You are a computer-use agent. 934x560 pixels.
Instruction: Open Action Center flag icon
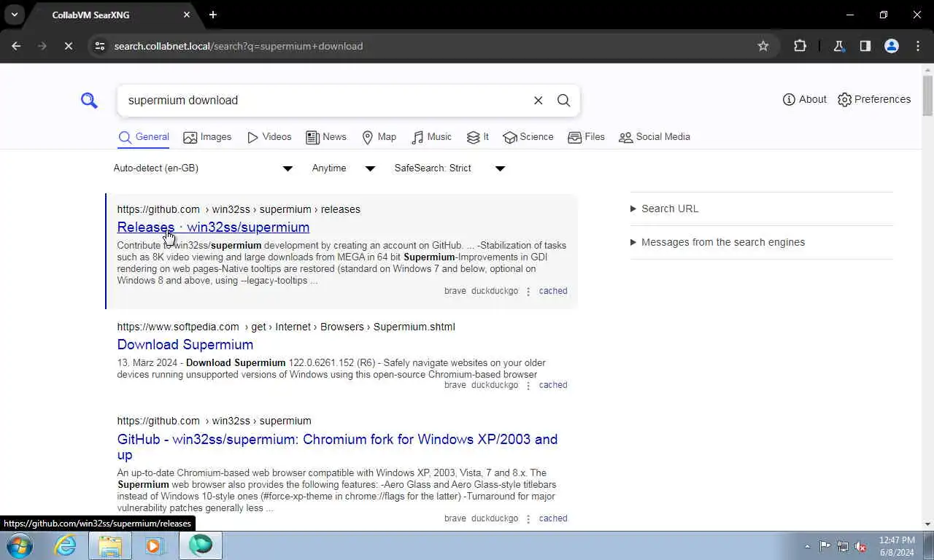[825, 546]
